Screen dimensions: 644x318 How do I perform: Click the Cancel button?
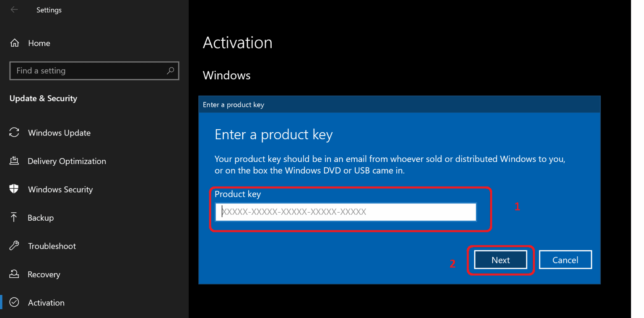[x=565, y=260]
